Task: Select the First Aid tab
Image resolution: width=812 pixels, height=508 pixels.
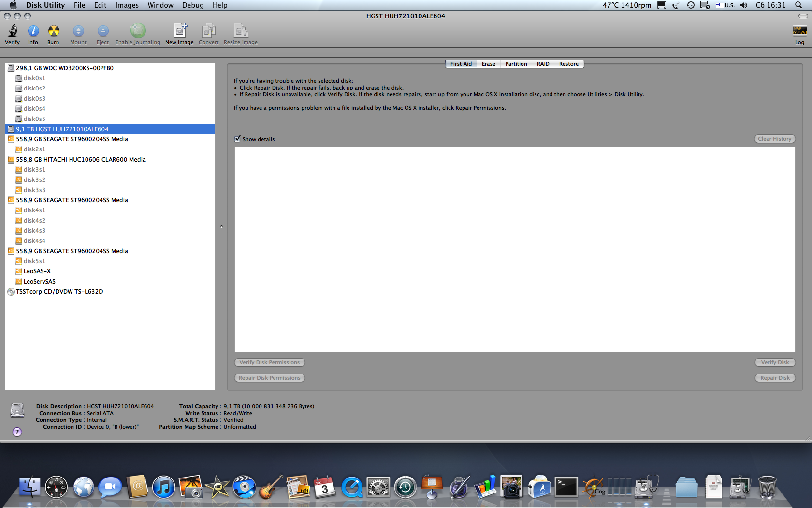Action: click(x=461, y=64)
